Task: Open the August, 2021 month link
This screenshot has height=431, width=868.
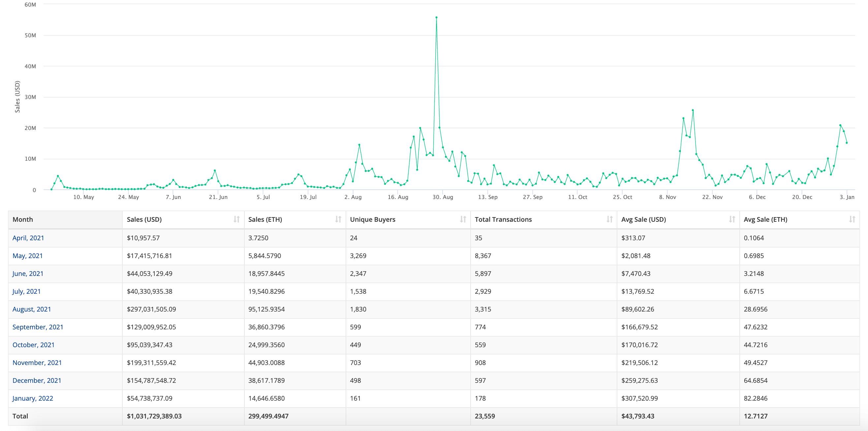Action: pos(32,309)
